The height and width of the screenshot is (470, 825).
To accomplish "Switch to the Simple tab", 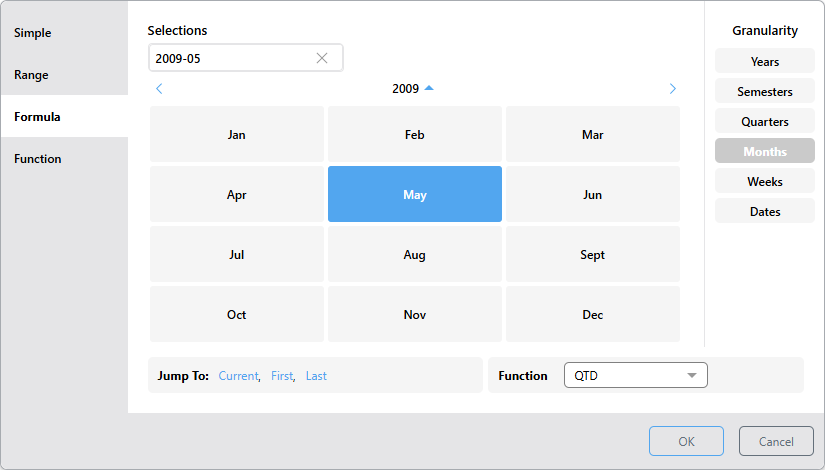I will 33,33.
